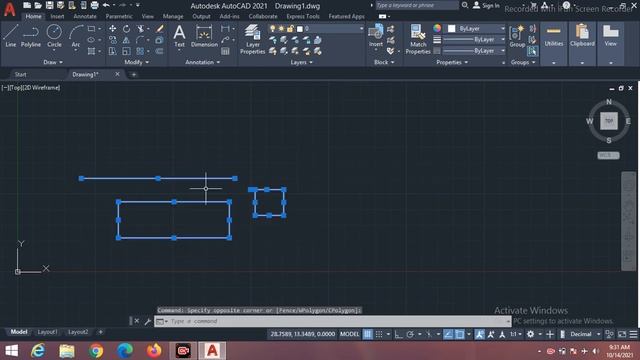This screenshot has width=640, height=360.
Task: Click the TOP face of ViewCube
Action: click(609, 121)
